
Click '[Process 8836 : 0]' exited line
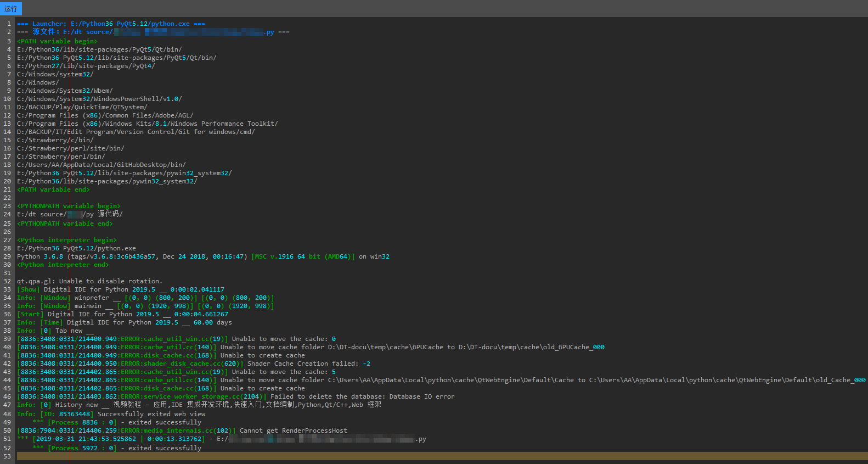pos(117,422)
